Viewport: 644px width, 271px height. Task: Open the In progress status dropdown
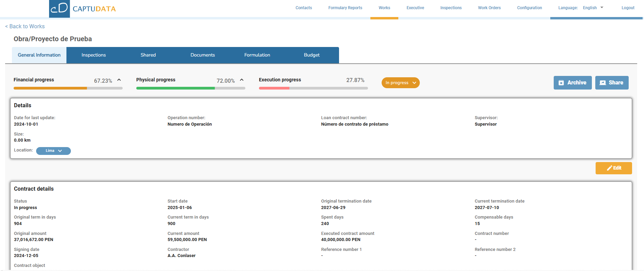tap(400, 83)
